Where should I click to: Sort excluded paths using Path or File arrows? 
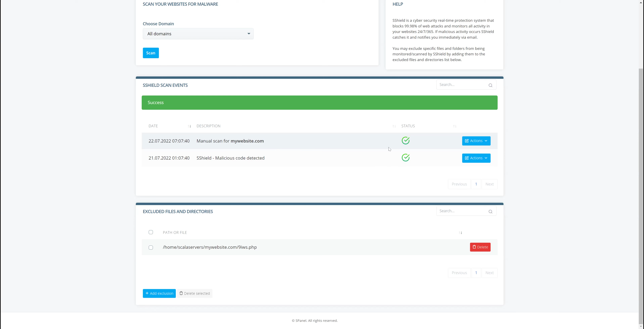click(x=460, y=233)
